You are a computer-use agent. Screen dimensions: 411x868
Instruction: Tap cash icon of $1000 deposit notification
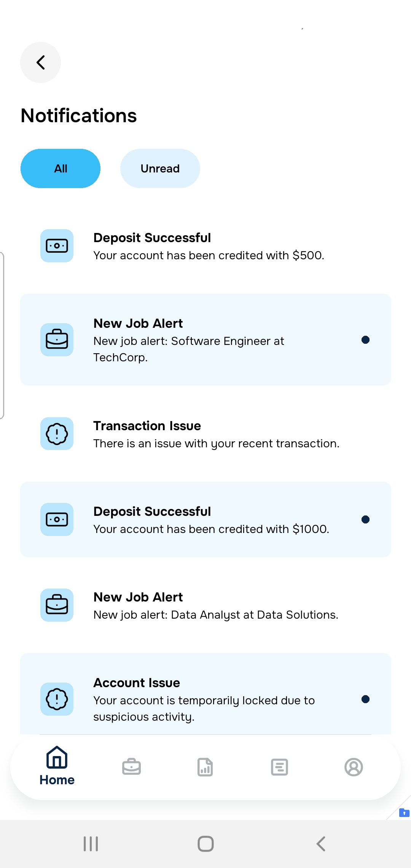tap(57, 519)
